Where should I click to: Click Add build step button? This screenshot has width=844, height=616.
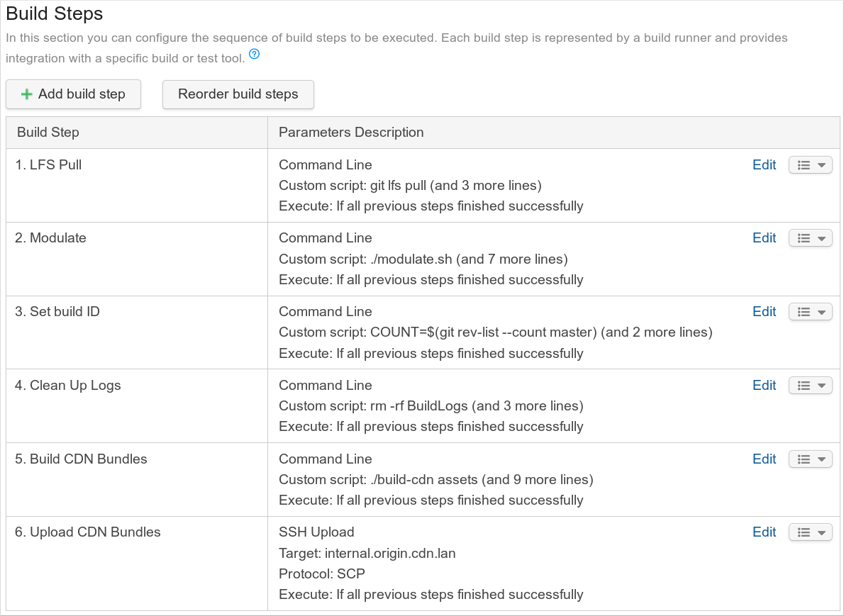73,94
